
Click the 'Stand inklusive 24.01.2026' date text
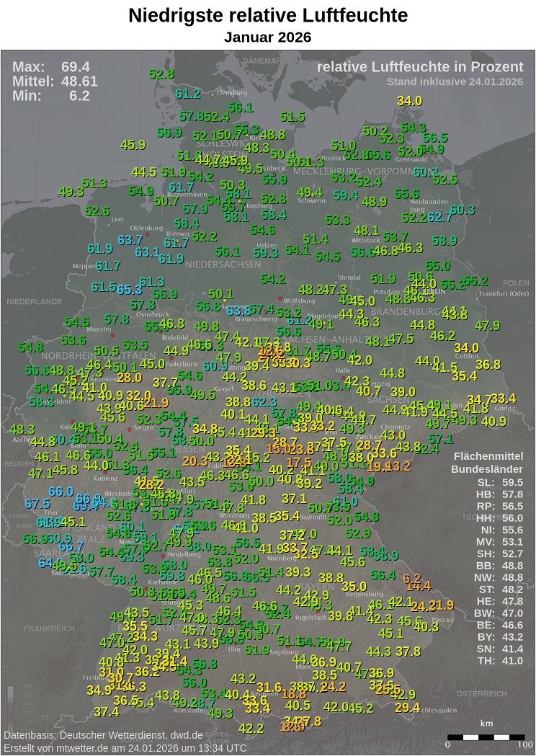pyautogui.click(x=455, y=81)
